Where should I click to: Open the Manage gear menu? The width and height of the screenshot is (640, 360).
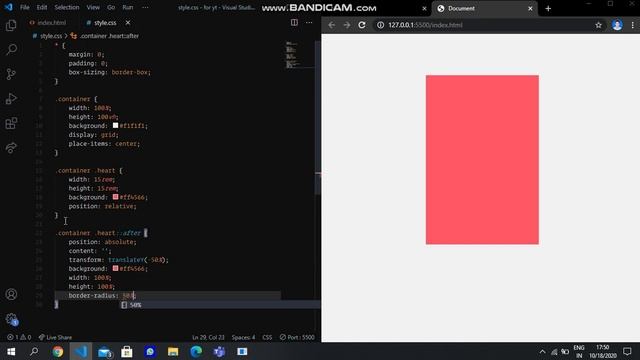click(12, 319)
